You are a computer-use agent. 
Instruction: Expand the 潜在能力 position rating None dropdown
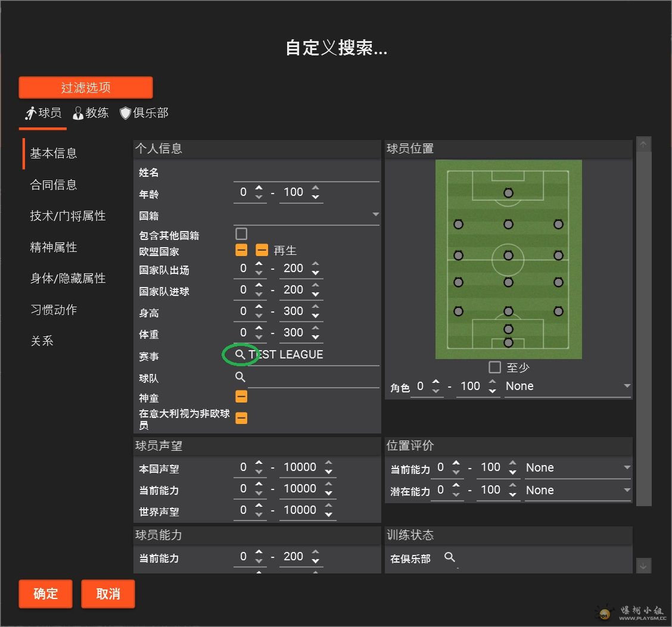(578, 490)
